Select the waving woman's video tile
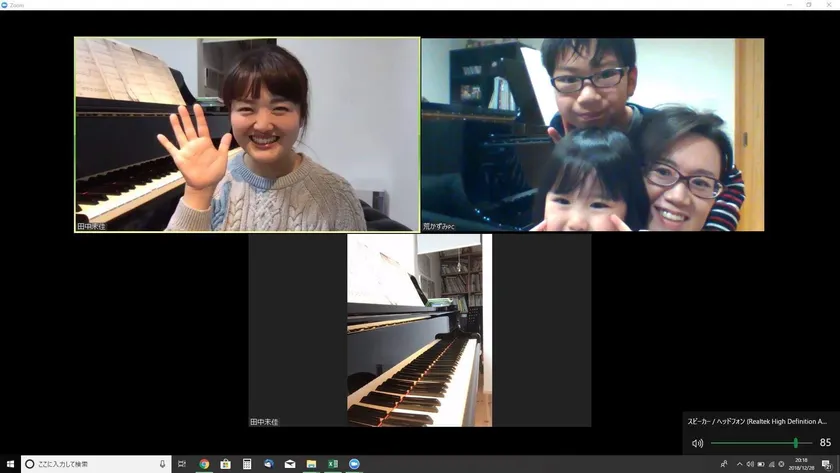This screenshot has width=840, height=473. tap(247, 134)
